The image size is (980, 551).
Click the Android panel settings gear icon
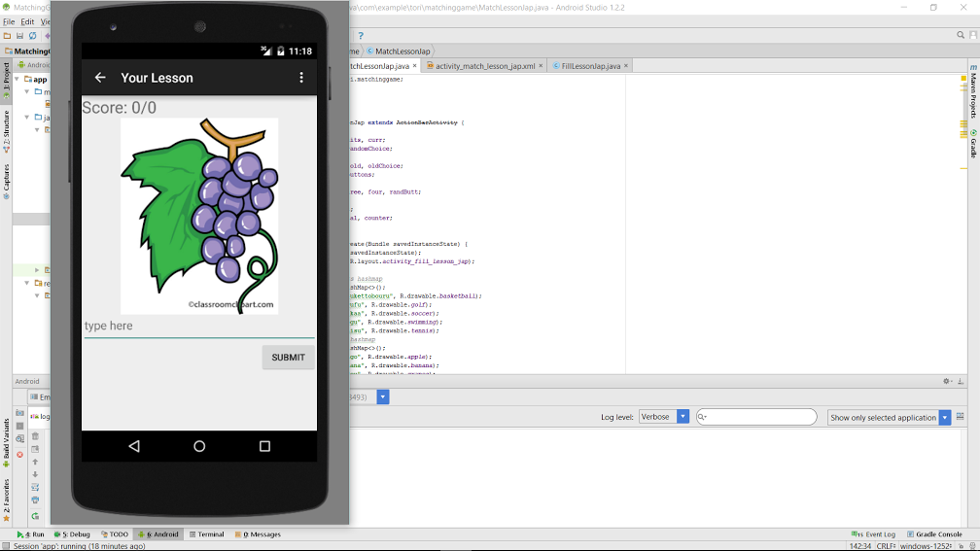948,381
